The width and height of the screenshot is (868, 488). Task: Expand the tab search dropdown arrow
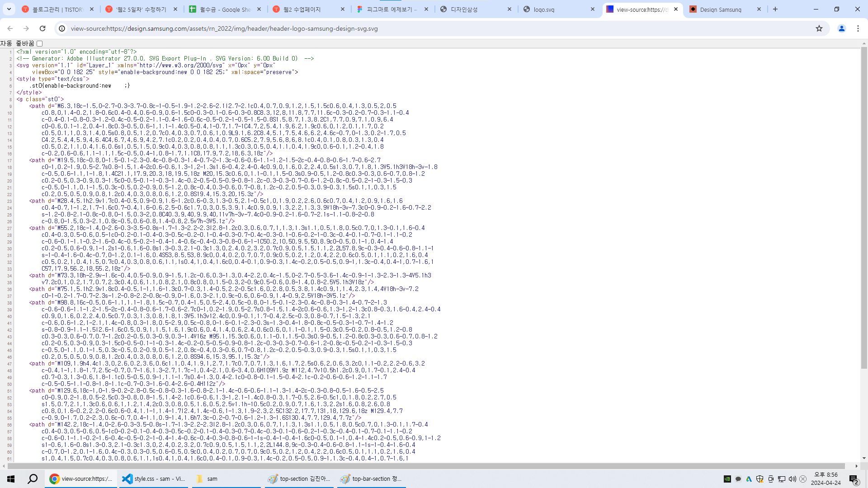(9, 9)
